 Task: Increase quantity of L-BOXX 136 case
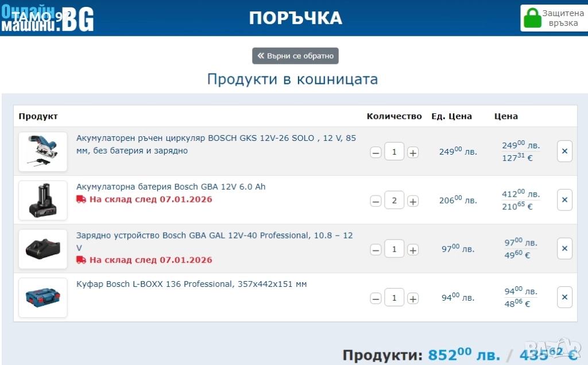(413, 299)
